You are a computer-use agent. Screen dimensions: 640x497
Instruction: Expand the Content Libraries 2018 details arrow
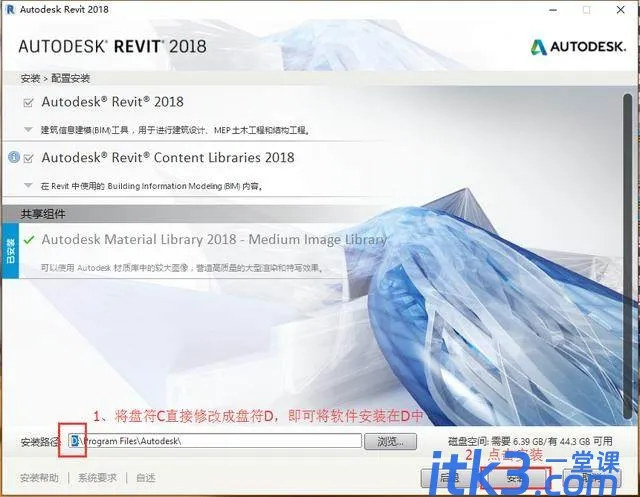(28, 186)
